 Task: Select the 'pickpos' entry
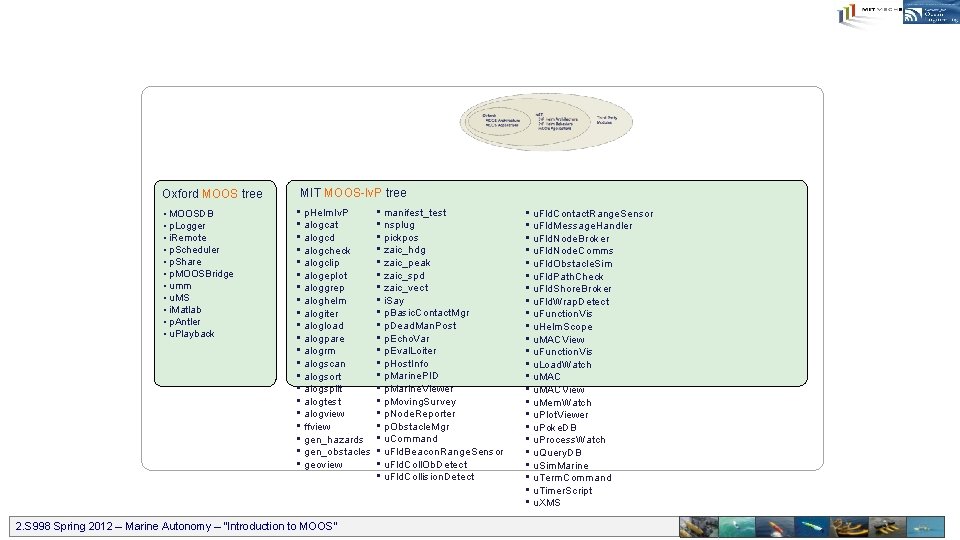pos(401,238)
